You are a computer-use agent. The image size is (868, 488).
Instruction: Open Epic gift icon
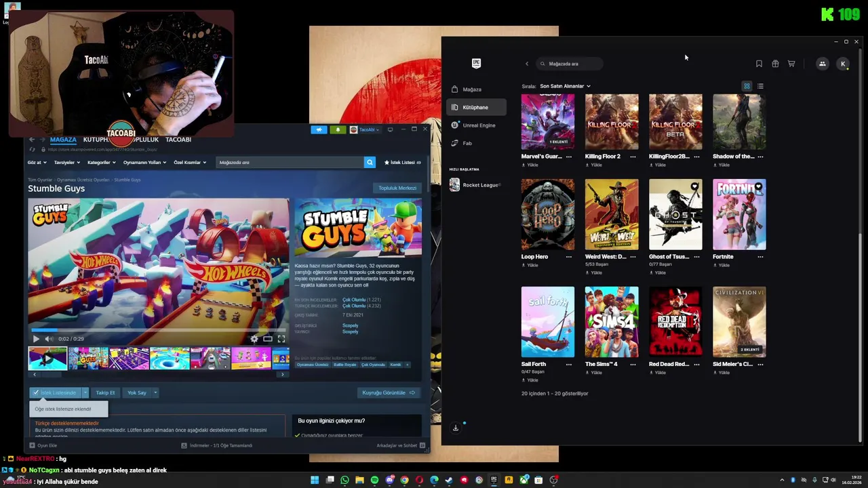pos(775,64)
